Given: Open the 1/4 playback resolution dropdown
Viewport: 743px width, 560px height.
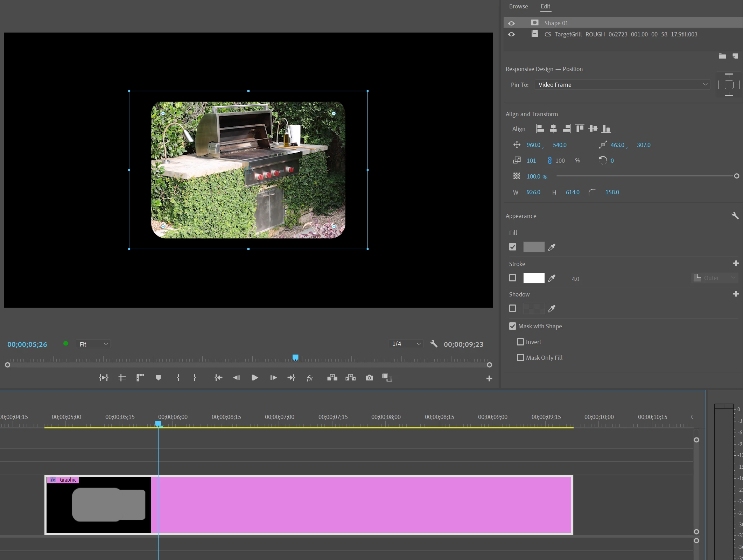Looking at the screenshot, I should tap(406, 344).
